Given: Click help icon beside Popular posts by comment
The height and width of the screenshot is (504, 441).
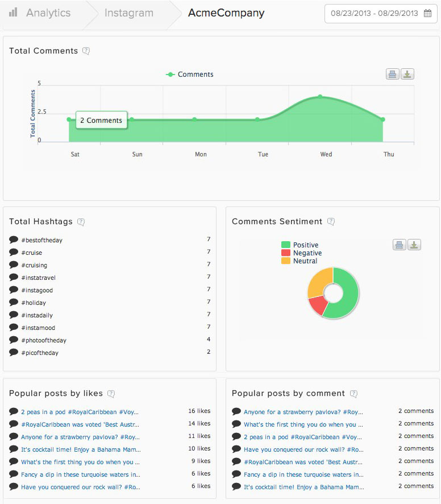Looking at the screenshot, I should pos(353,394).
